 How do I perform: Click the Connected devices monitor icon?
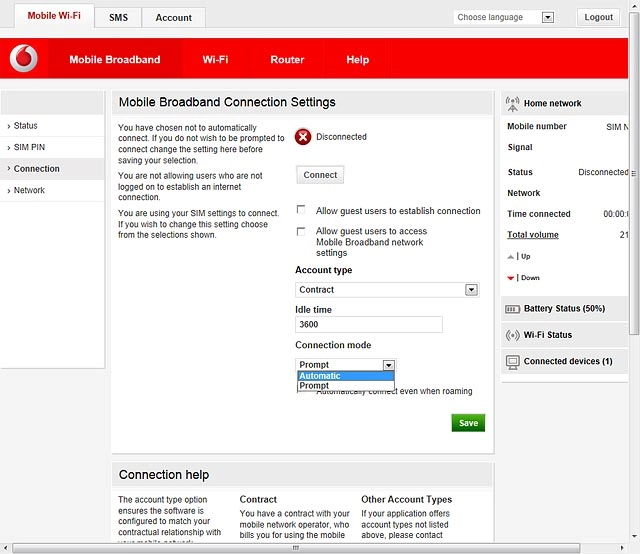click(x=512, y=362)
